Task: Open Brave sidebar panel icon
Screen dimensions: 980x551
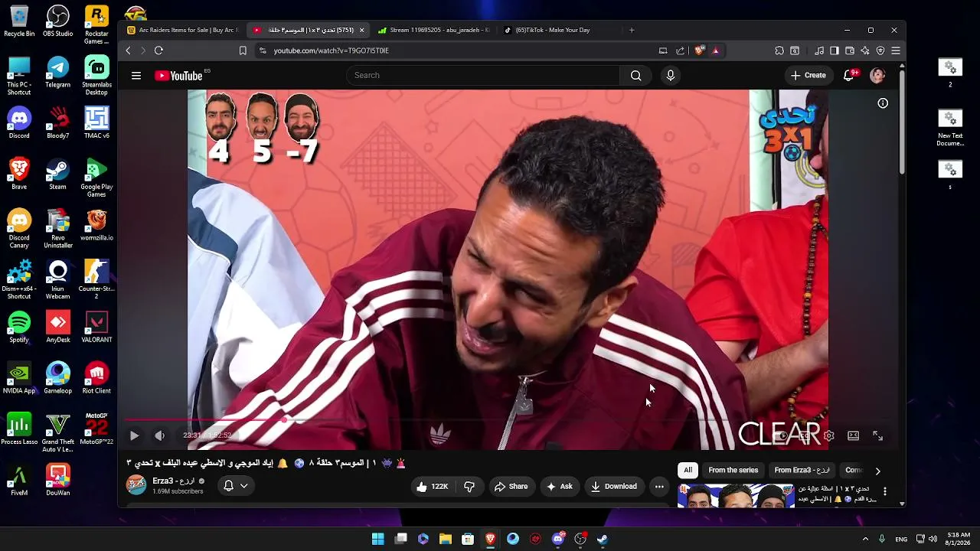Action: (x=835, y=51)
